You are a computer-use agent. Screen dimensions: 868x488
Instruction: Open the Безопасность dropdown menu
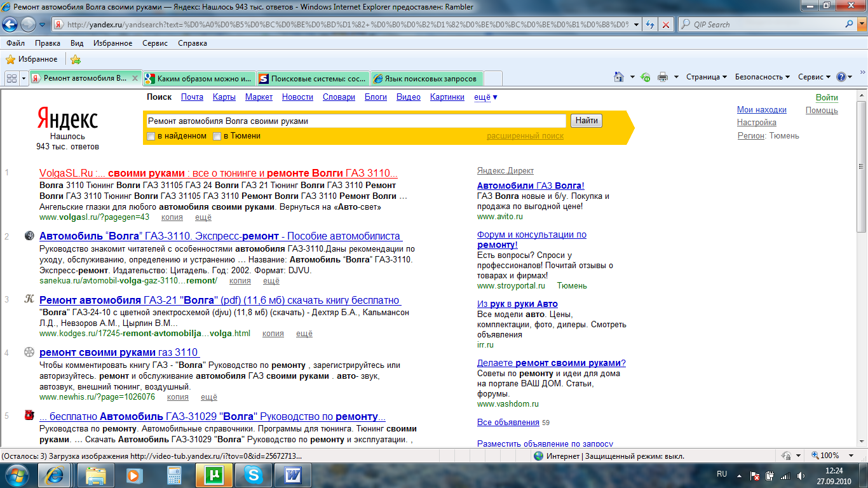[x=763, y=77]
